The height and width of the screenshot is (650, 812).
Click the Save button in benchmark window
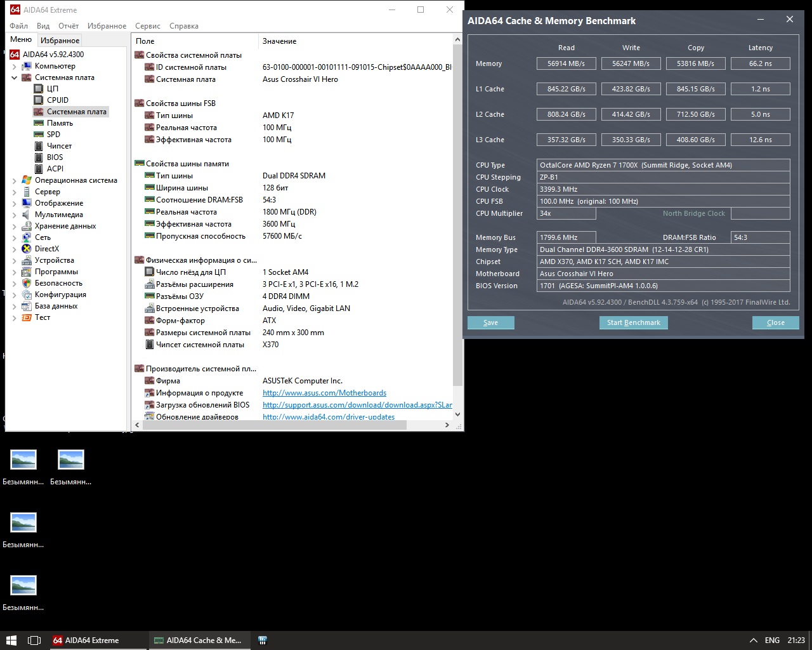[491, 322]
